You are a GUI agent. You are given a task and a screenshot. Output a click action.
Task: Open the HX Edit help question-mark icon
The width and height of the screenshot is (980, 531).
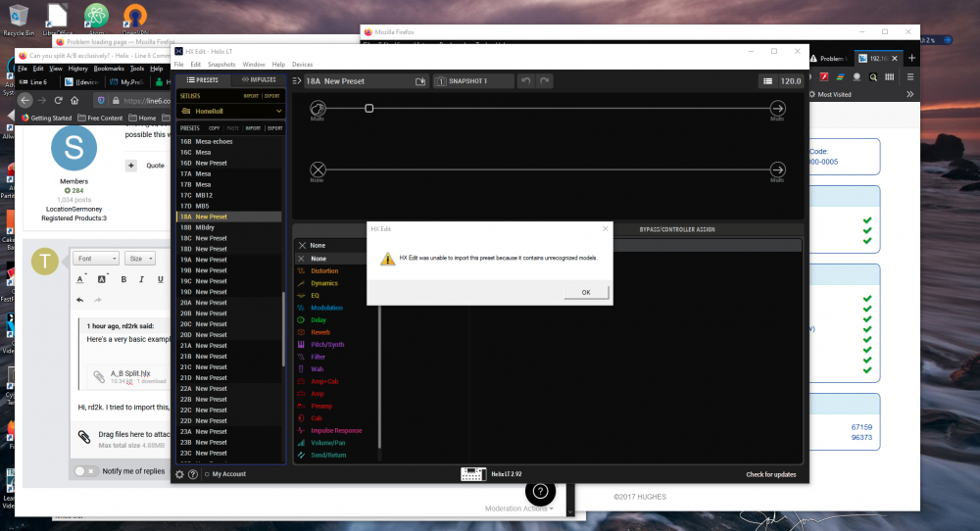tap(193, 474)
